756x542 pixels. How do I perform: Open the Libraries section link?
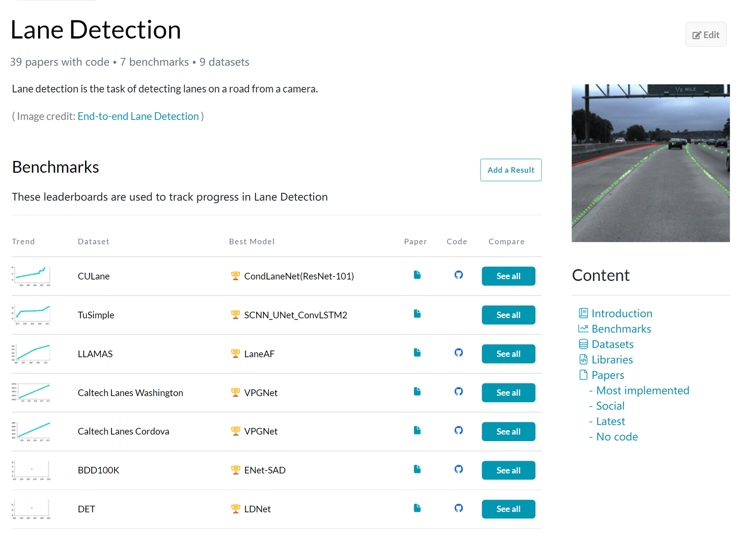pos(612,360)
